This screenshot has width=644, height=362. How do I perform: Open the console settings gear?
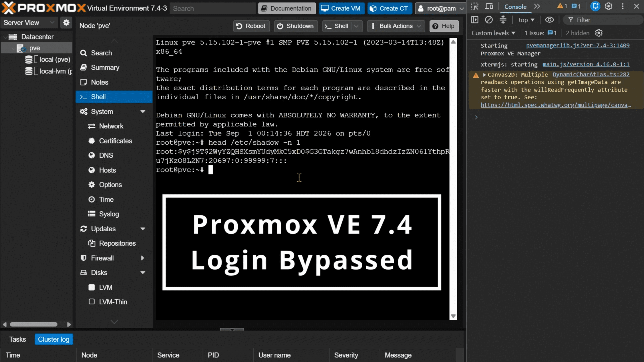click(599, 33)
